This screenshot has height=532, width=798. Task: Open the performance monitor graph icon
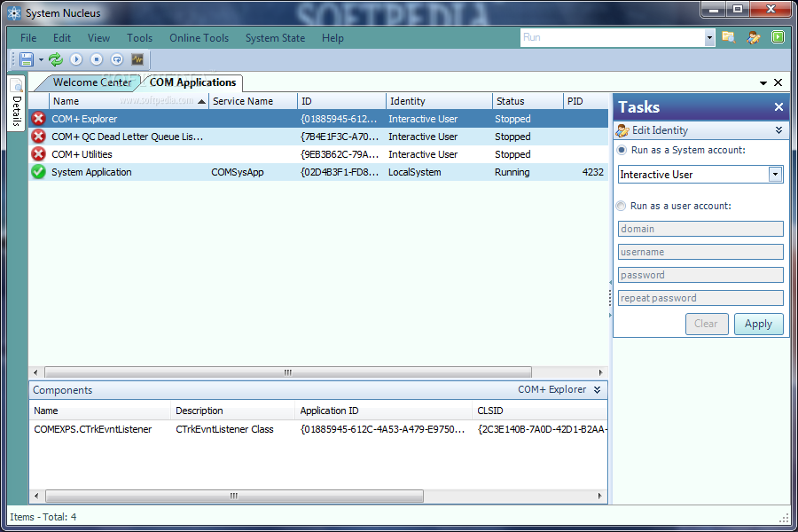coord(137,59)
